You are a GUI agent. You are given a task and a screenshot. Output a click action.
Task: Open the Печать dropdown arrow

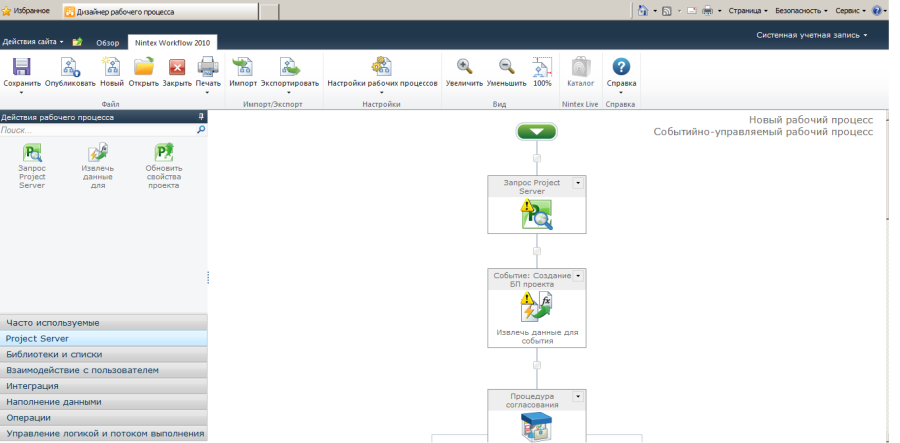208,92
